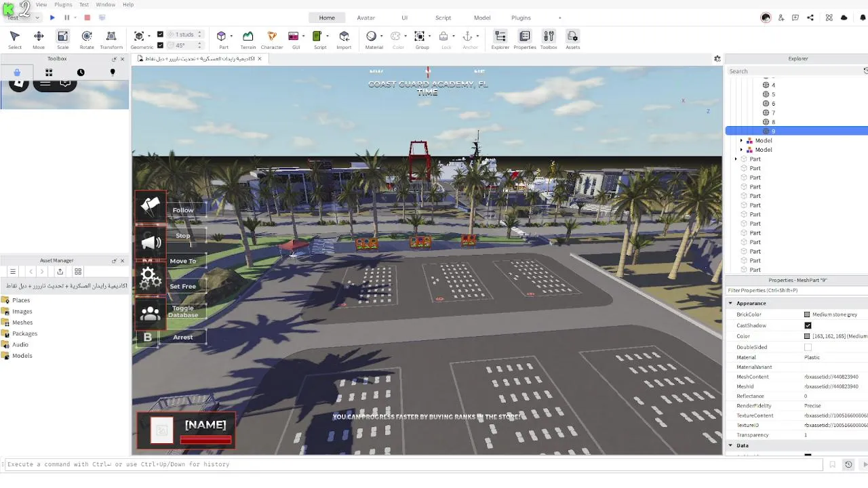Viewport: 868px width, 488px height.
Task: Open Toolbox marketplace bag tab
Action: [x=17, y=72]
